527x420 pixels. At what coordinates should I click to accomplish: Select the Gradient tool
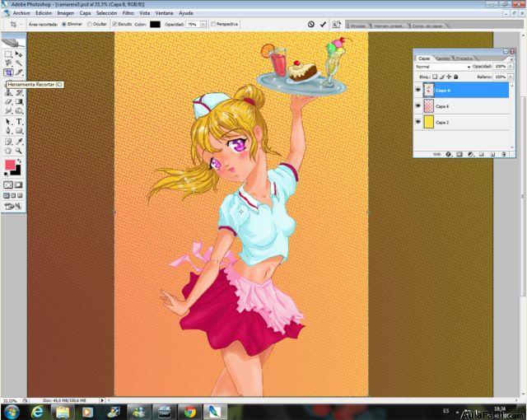click(19, 101)
